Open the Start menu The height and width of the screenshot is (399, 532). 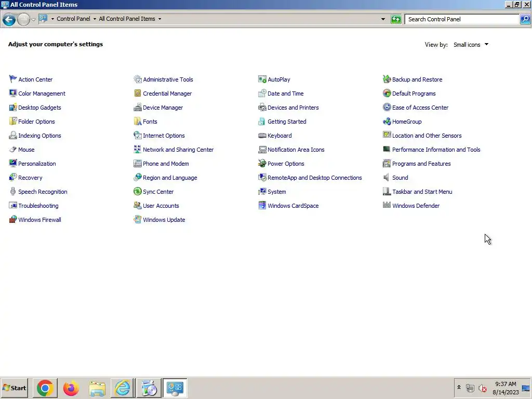[14, 388]
